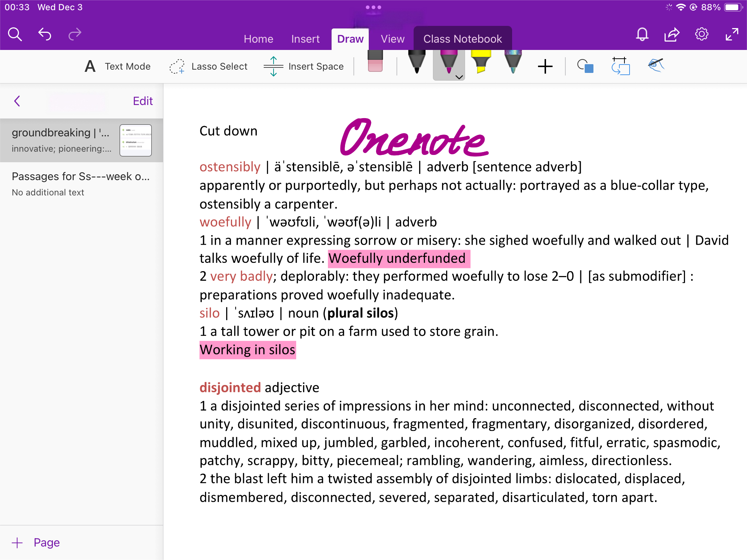Open the Share icon

click(671, 35)
